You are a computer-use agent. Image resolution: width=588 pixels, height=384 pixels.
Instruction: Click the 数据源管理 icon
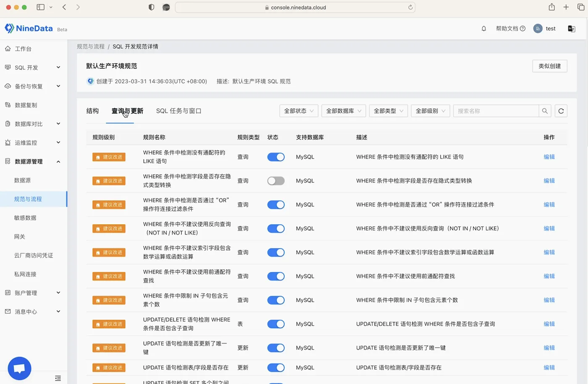point(8,161)
